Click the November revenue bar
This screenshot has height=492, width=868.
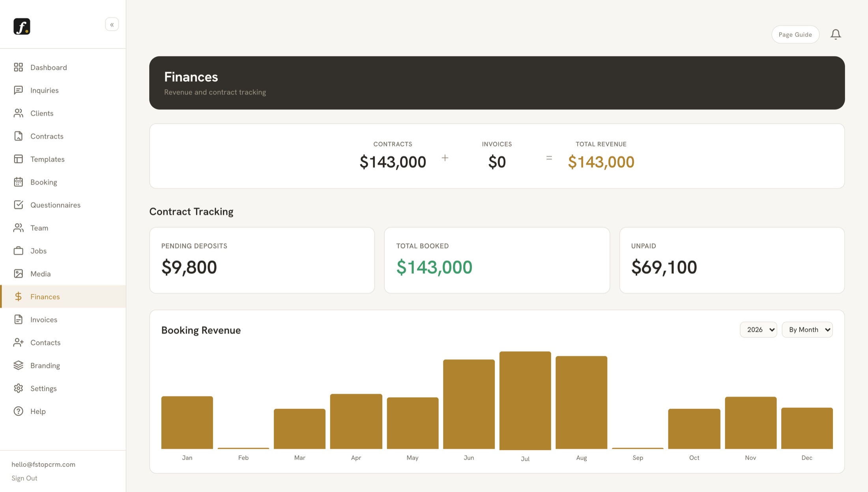pyautogui.click(x=750, y=423)
